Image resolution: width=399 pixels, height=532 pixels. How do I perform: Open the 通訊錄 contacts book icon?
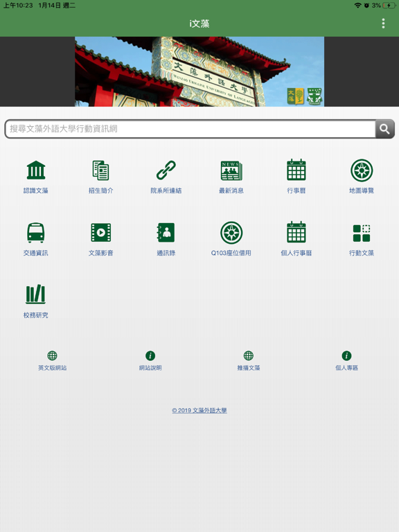(x=166, y=233)
